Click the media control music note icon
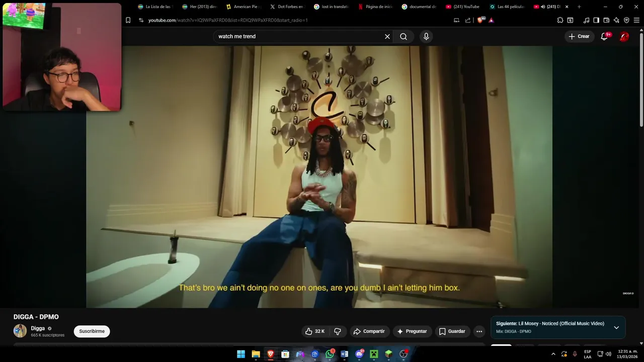The height and width of the screenshot is (362, 644). click(586, 20)
